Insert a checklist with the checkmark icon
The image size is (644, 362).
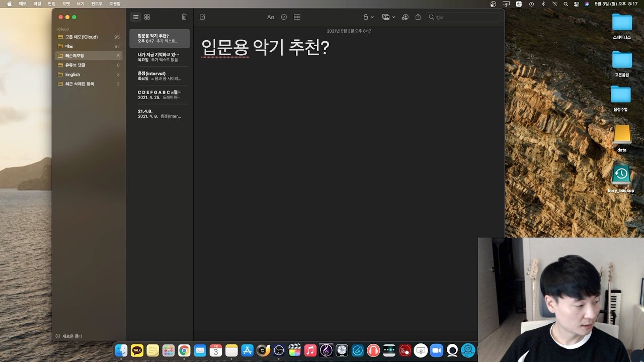tap(284, 17)
